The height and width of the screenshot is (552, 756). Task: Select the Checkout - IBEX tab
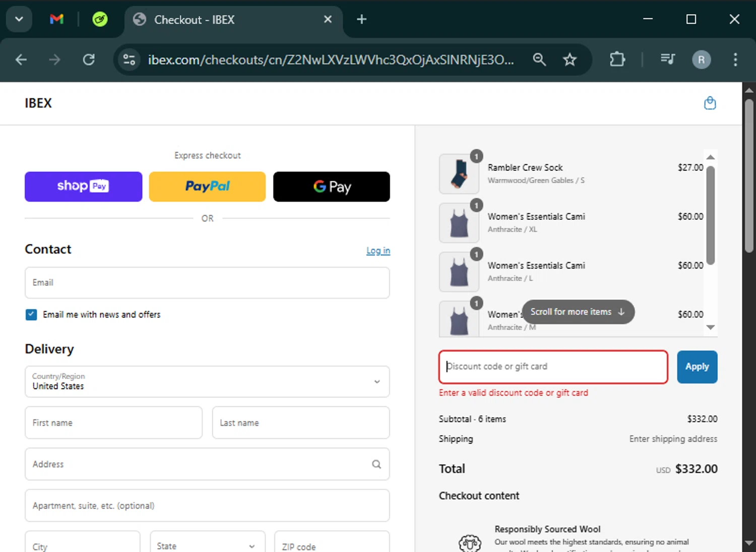point(232,20)
